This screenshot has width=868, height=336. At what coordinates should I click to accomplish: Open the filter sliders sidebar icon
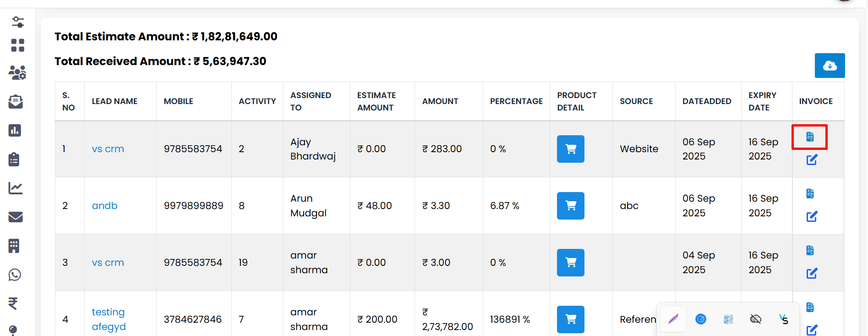18,22
